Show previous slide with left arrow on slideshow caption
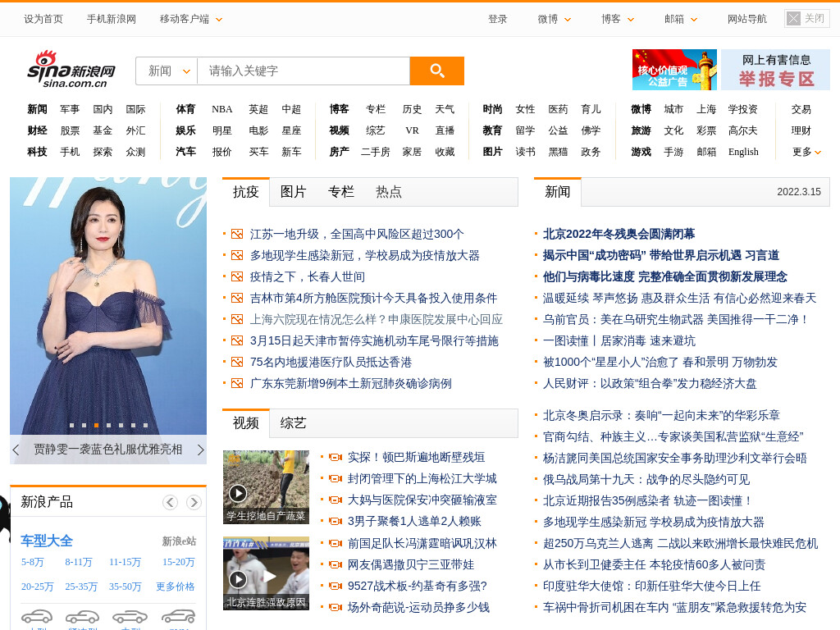The image size is (840, 630). click(x=16, y=450)
